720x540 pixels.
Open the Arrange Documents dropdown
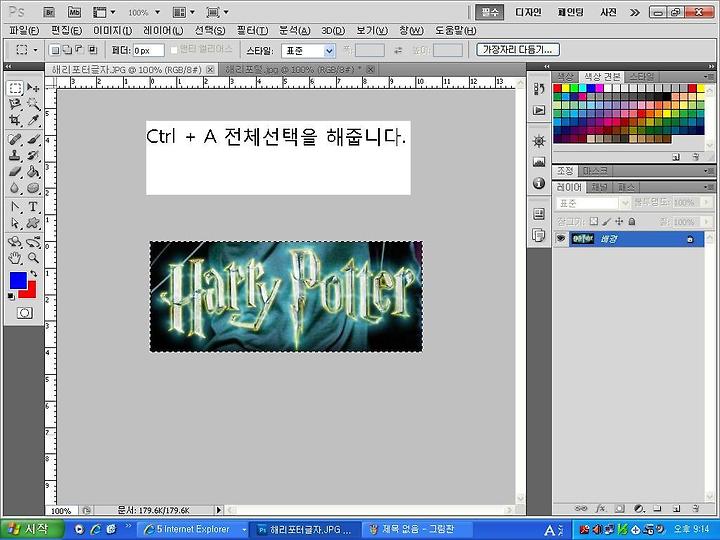coord(184,12)
